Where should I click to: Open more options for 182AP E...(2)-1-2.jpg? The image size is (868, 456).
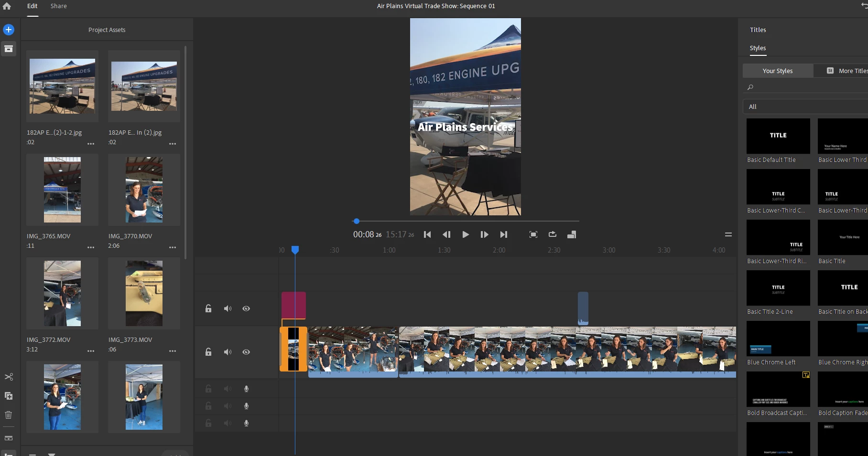coord(91,144)
